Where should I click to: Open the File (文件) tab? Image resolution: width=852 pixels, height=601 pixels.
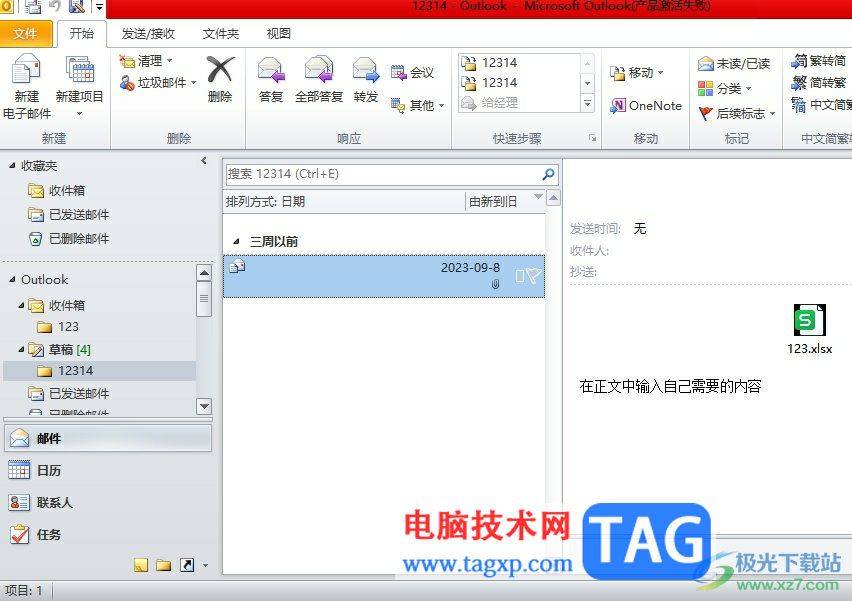pos(26,34)
